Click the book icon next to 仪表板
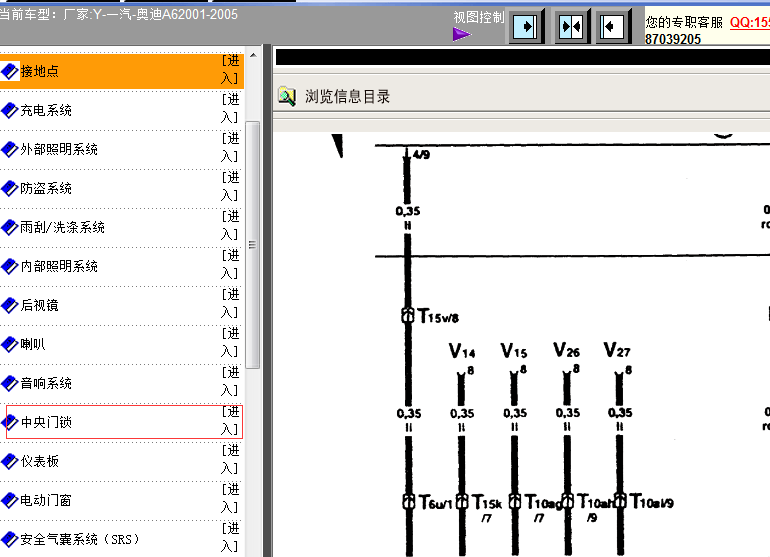 (x=10, y=461)
